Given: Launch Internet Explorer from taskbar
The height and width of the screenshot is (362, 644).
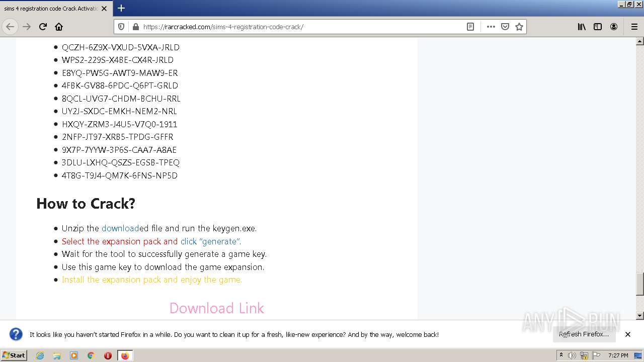Looking at the screenshot, I should coord(40,355).
